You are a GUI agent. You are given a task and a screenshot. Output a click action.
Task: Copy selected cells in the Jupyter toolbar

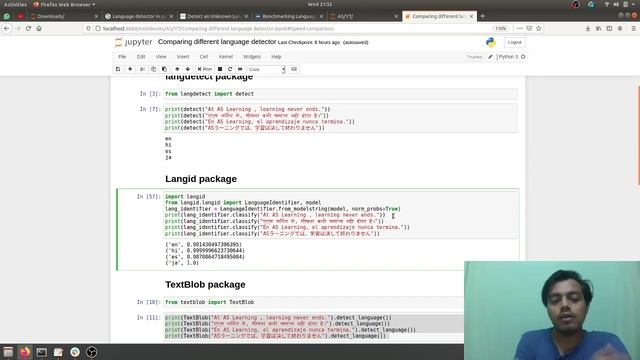tap(153, 69)
